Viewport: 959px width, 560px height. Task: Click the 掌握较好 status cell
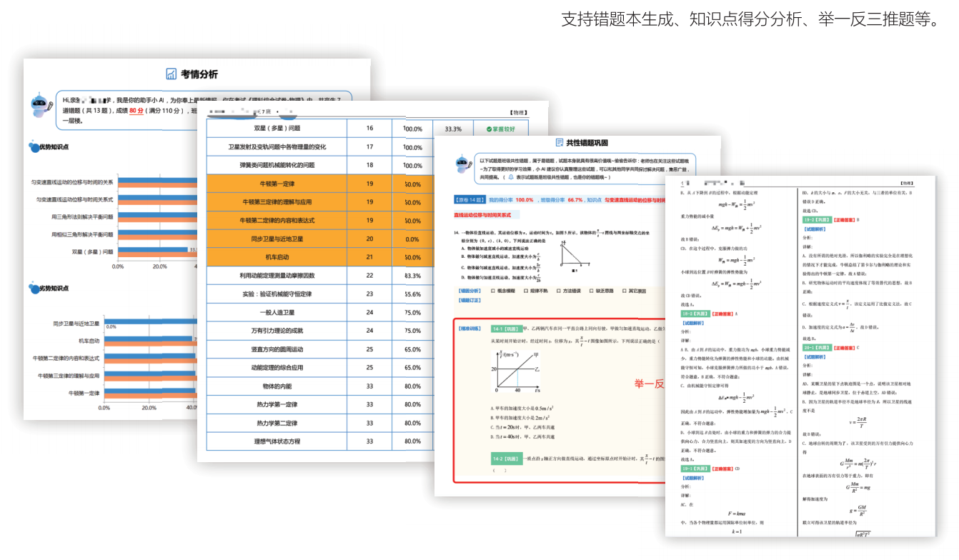500,129
